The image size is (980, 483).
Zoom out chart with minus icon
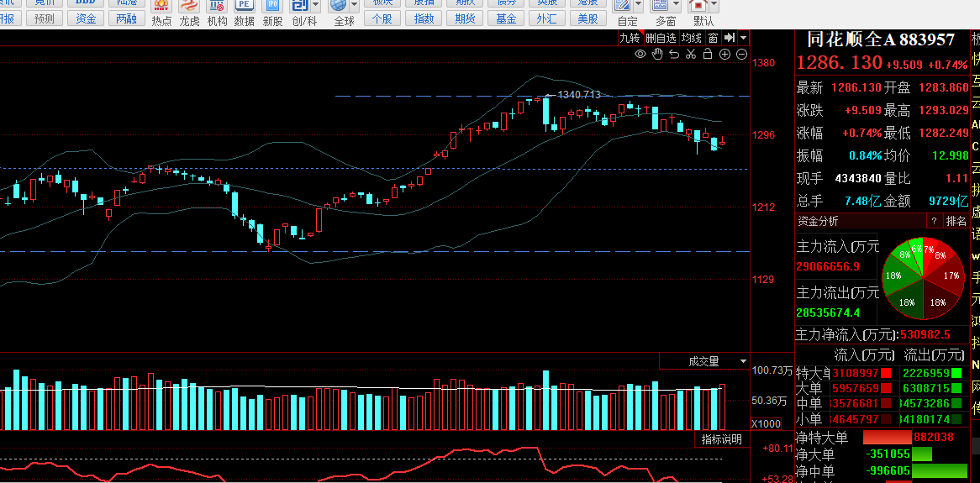(742, 55)
